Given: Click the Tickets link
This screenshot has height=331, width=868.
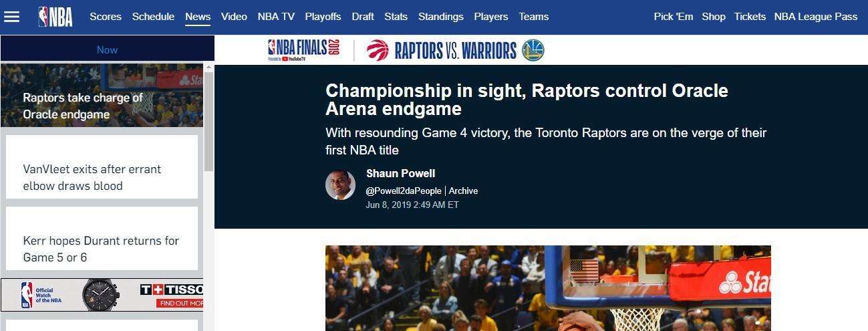Looking at the screenshot, I should [x=750, y=17].
